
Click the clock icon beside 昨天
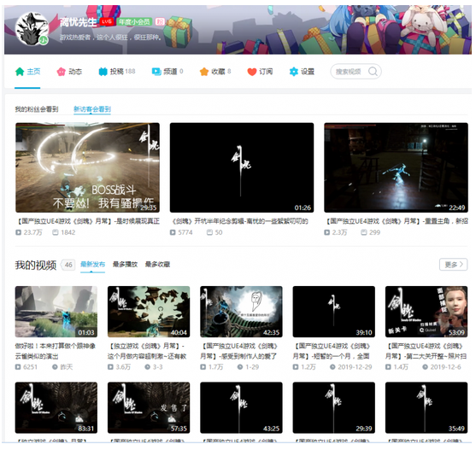coord(55,367)
